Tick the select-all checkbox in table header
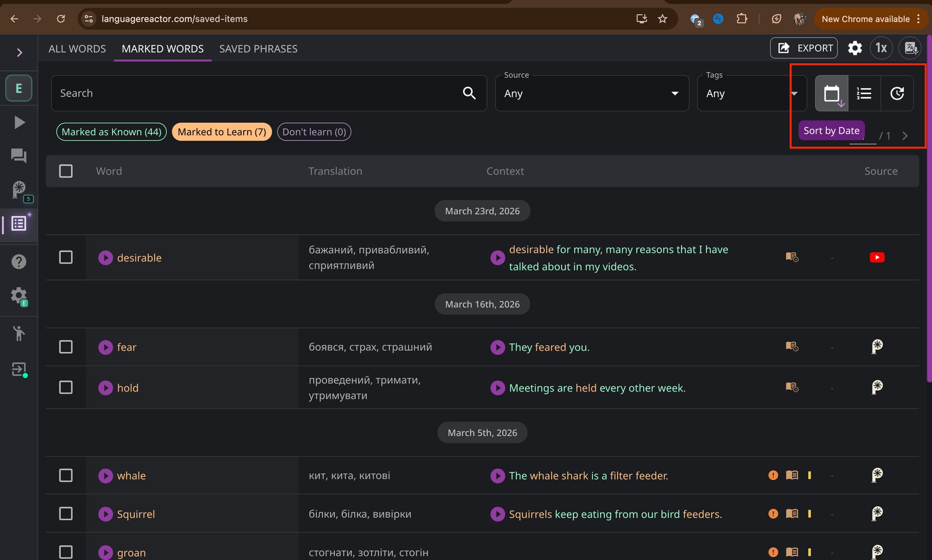 click(66, 171)
